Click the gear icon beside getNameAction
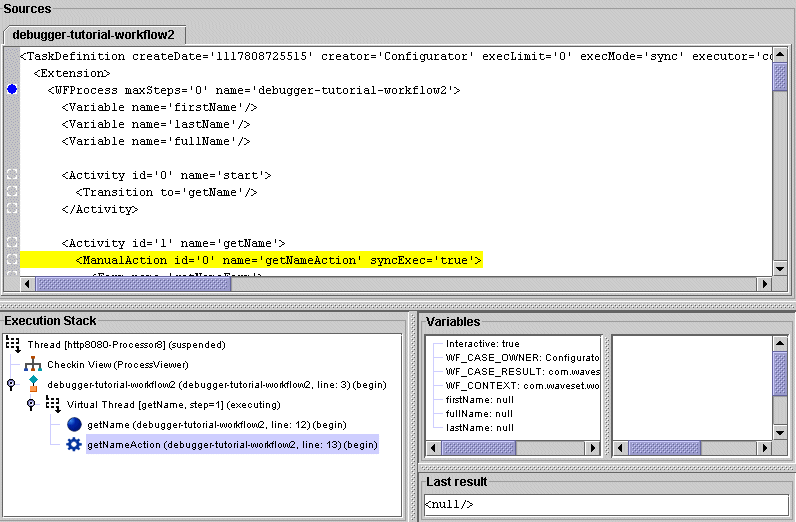The width and height of the screenshot is (796, 522). tap(74, 444)
